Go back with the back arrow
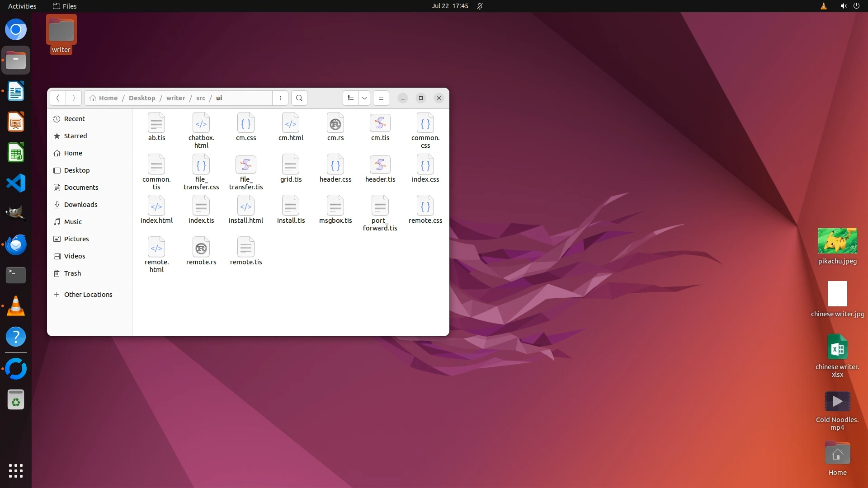This screenshot has width=868, height=488. point(57,98)
